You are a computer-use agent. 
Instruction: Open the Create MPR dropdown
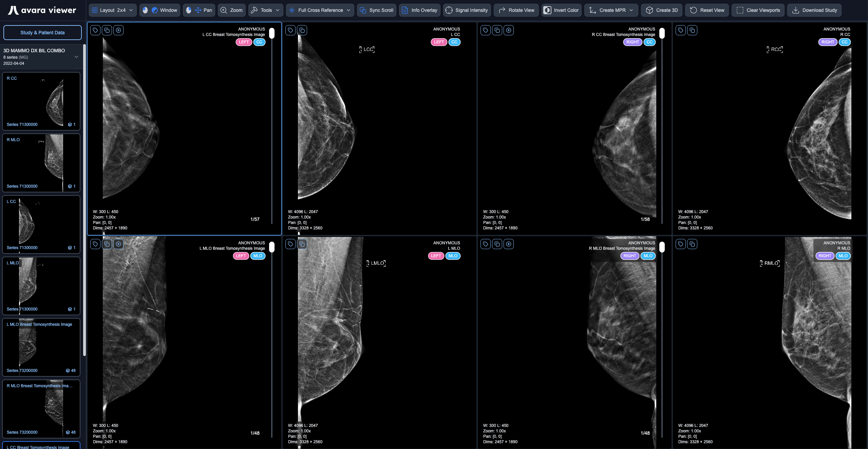(x=610, y=10)
